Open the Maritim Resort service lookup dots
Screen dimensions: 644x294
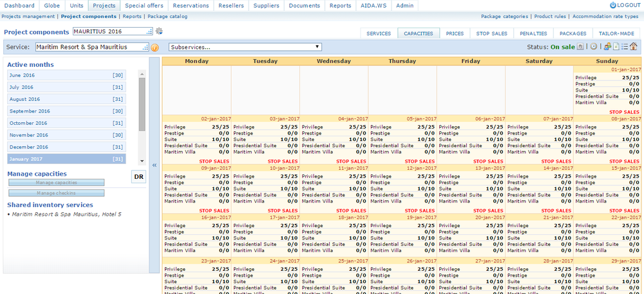pos(146,48)
